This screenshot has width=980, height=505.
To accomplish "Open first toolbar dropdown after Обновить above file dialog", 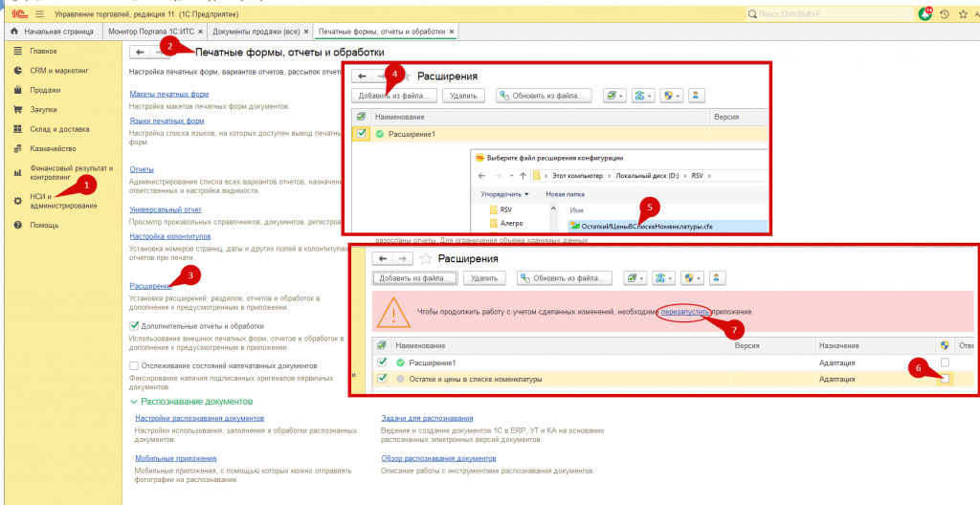I will 615,96.
